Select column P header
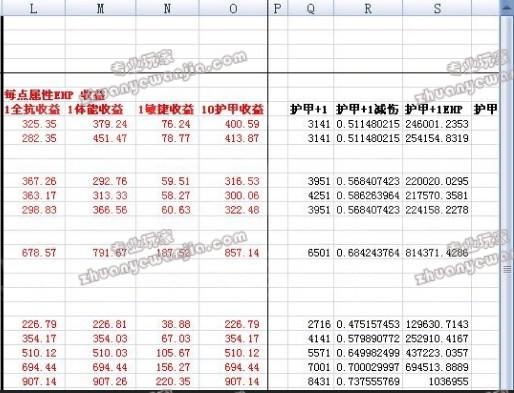The image size is (514, 393). click(x=277, y=8)
